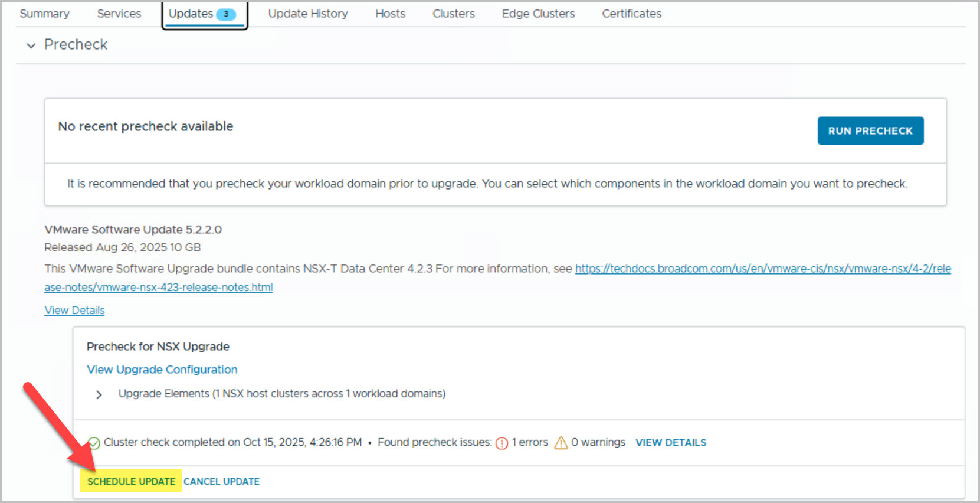View the Certificates tab
Screen dimensions: 980x503
pos(631,14)
